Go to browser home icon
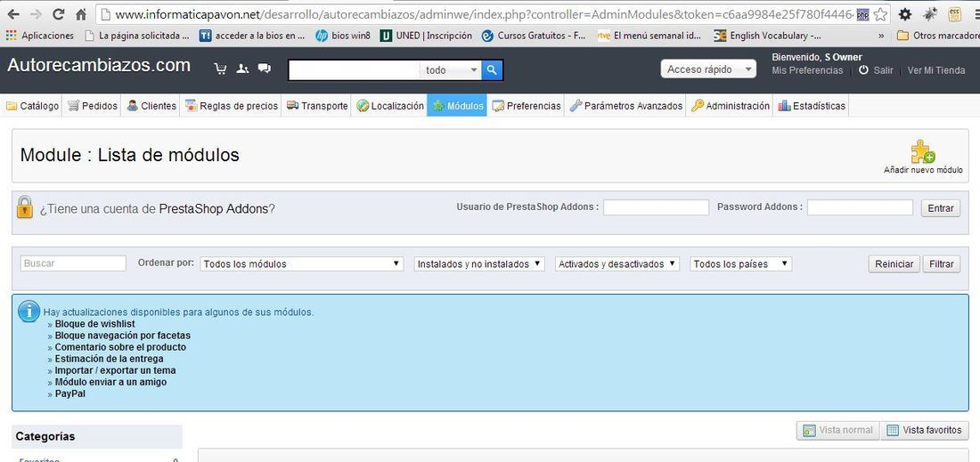Image resolution: width=980 pixels, height=462 pixels. click(80, 13)
